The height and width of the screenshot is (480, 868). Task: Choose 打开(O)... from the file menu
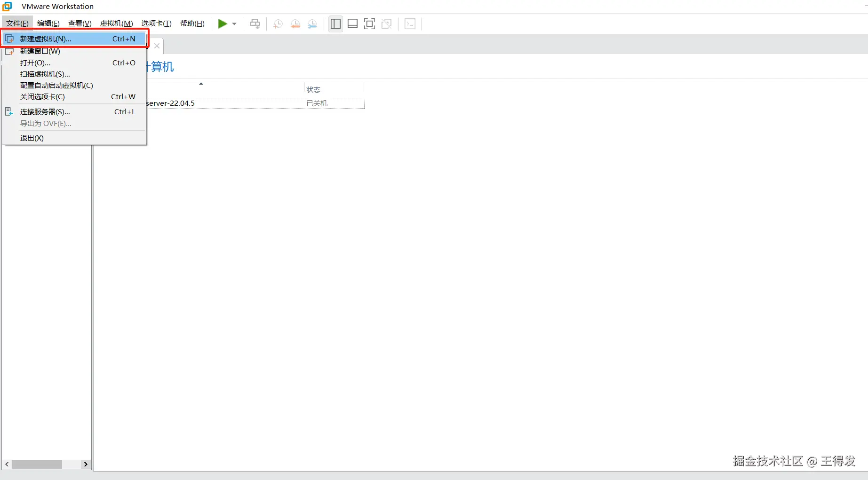point(74,63)
